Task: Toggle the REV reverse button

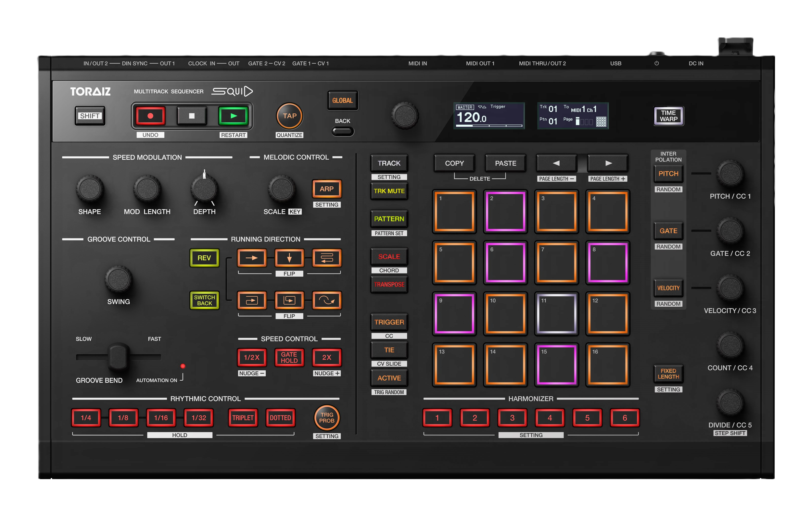Action: [204, 258]
